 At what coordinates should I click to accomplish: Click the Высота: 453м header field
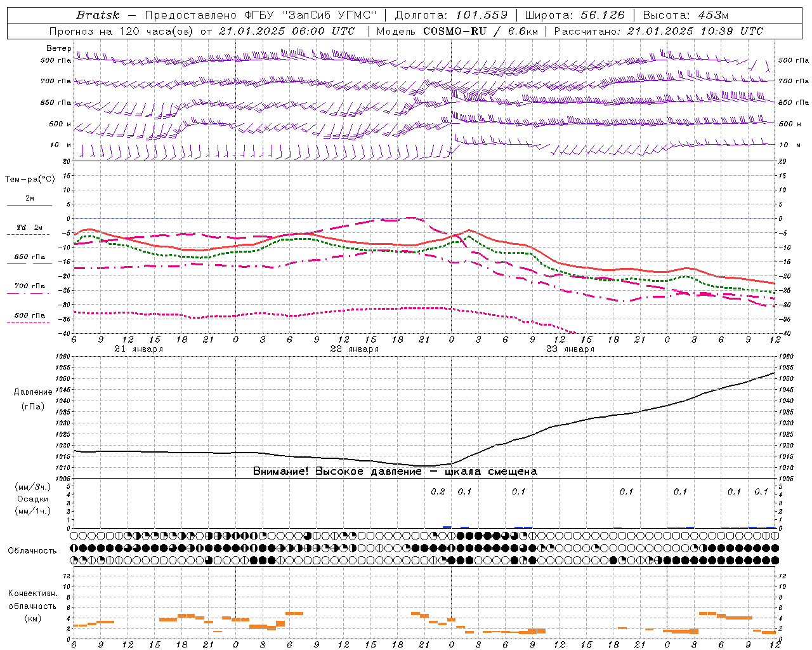coord(685,15)
